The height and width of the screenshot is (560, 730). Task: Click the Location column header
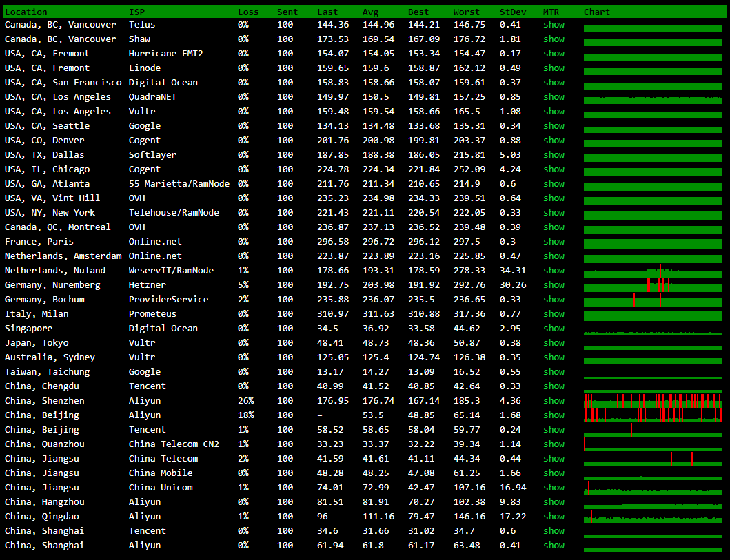(26, 12)
